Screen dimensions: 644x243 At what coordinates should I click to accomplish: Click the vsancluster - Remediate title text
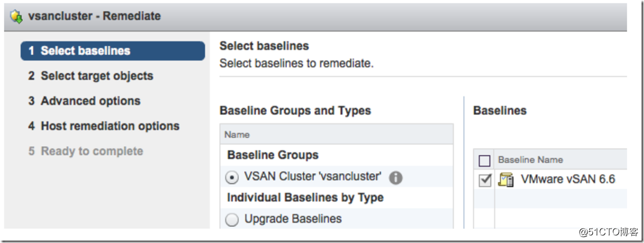[x=94, y=16]
